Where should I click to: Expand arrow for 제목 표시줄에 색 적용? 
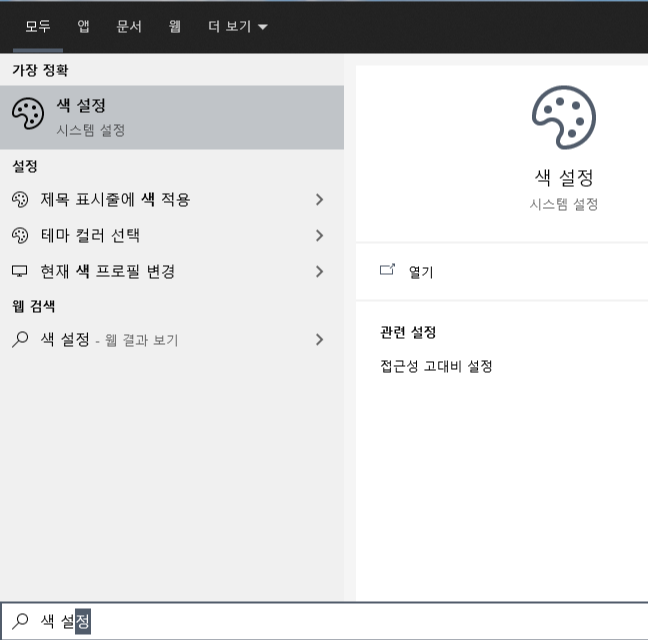[319, 200]
